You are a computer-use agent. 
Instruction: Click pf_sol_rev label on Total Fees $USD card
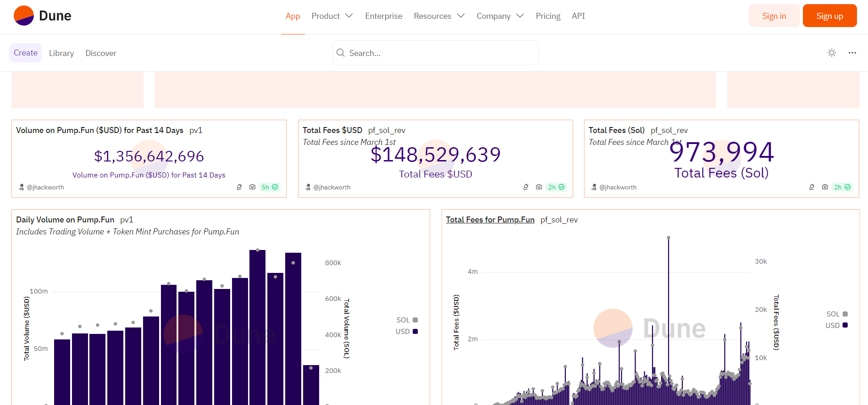click(x=387, y=130)
